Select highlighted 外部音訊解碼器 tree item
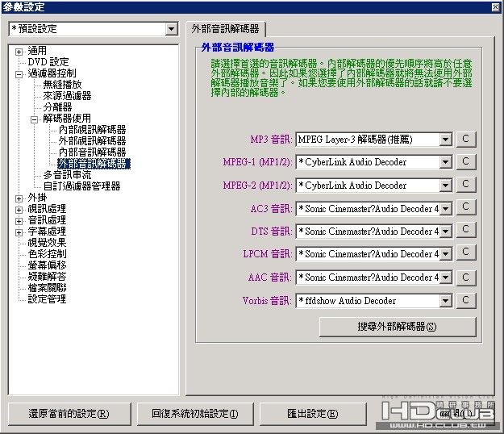The height and width of the screenshot is (434, 504). pyautogui.click(x=94, y=164)
